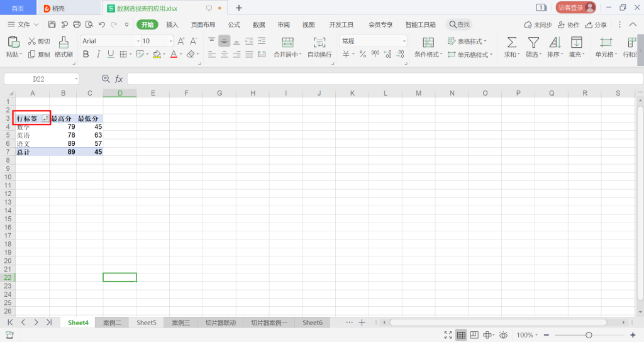
Task: Click the zoom magnifier icon beside the formula bar
Action: point(106,79)
